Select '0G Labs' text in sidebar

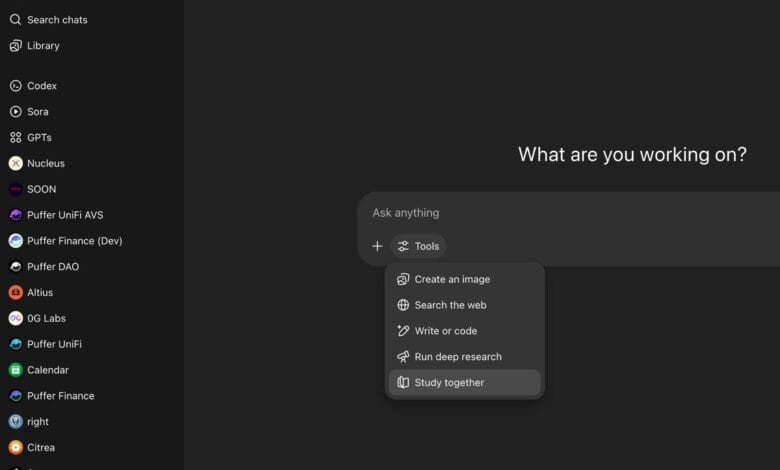pyautogui.click(x=46, y=319)
